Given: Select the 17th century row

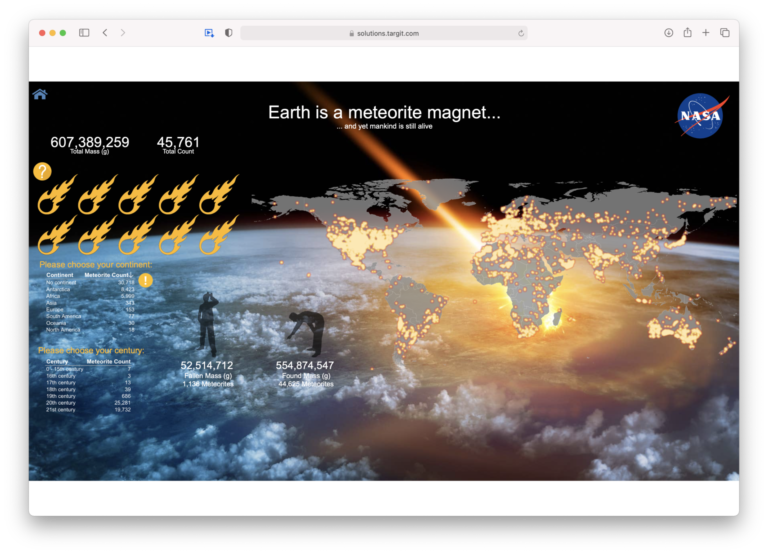Looking at the screenshot, I should (89, 383).
